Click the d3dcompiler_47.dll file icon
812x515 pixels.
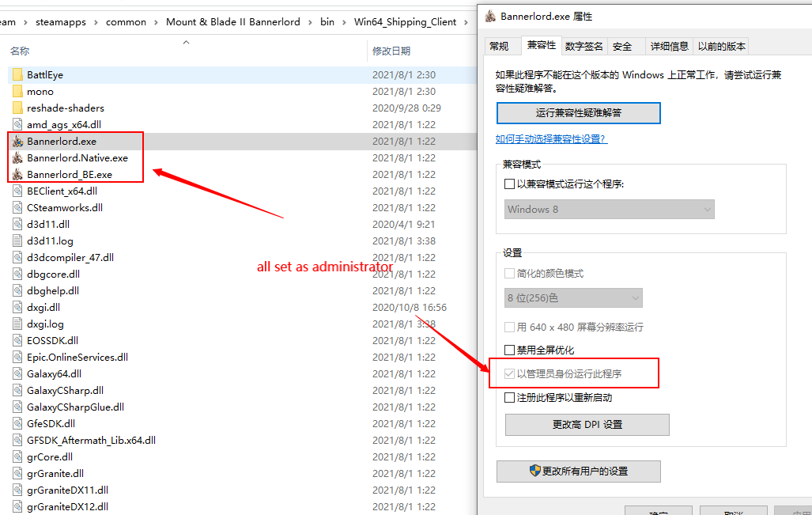pos(17,257)
